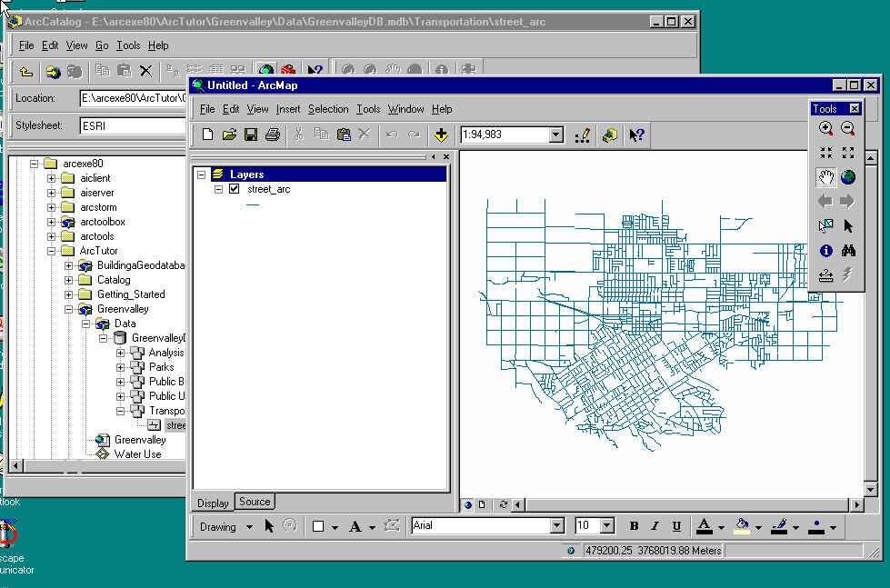Open the map scale dropdown
The image size is (890, 588).
(x=556, y=135)
